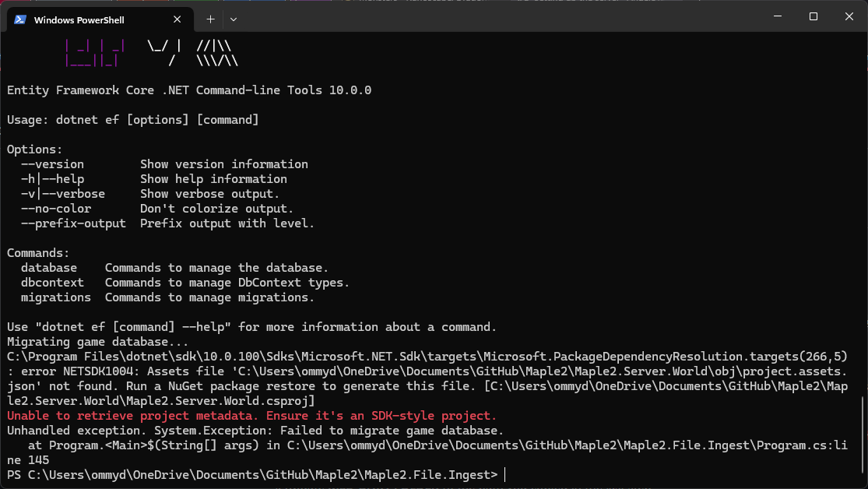Click the 'database' command name
The width and height of the screenshot is (868, 489).
point(48,268)
